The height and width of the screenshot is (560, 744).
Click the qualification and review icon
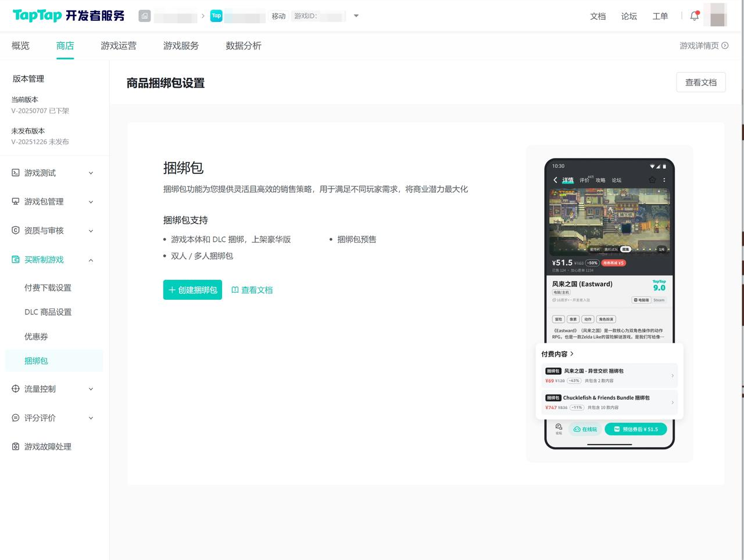click(x=16, y=231)
